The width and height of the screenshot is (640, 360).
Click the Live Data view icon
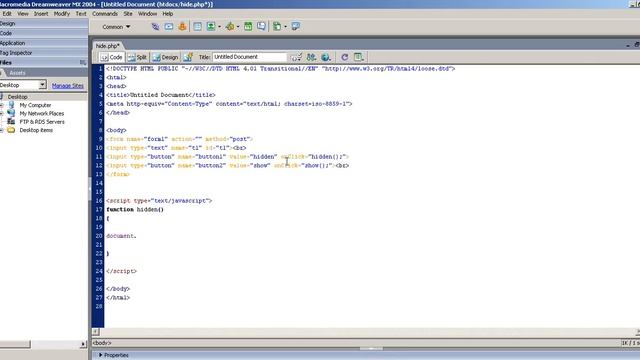[x=188, y=57]
